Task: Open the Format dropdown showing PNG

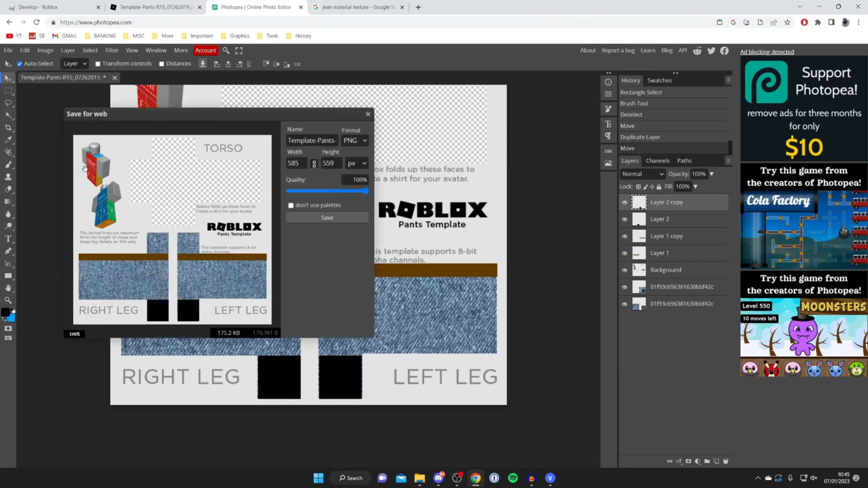Action: (x=354, y=140)
